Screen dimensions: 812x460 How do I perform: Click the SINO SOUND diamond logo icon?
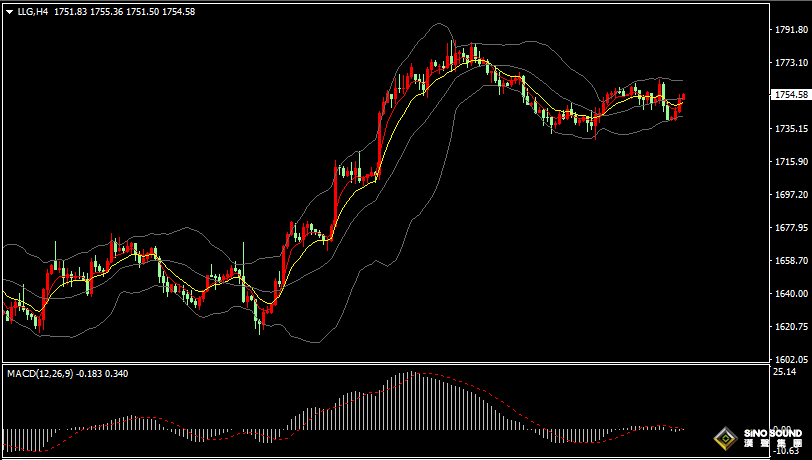[x=721, y=438]
